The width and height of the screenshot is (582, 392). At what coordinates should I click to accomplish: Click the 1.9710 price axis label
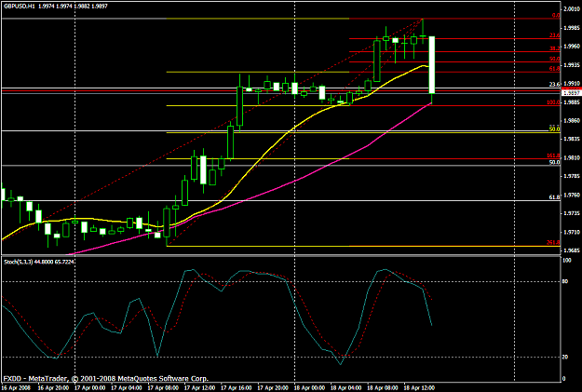tap(572, 232)
